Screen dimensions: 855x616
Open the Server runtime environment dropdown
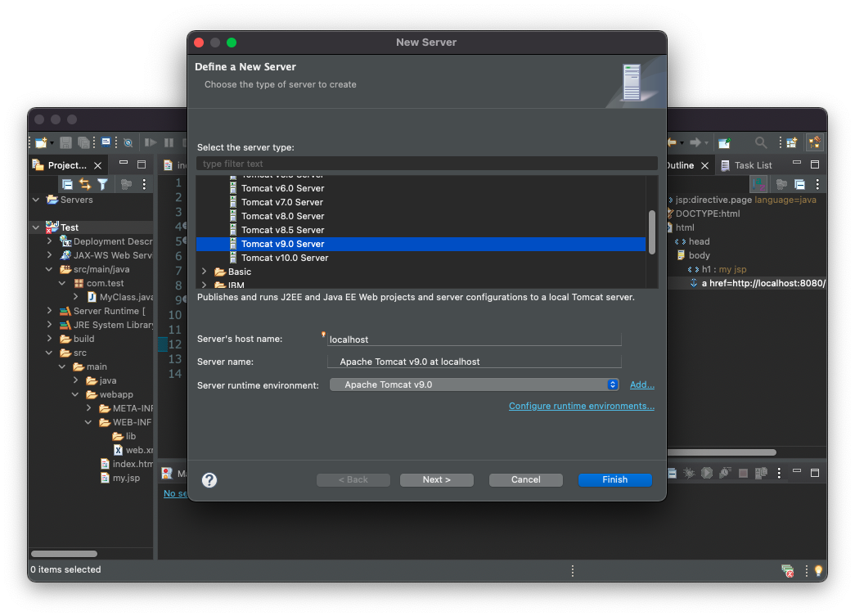click(474, 384)
